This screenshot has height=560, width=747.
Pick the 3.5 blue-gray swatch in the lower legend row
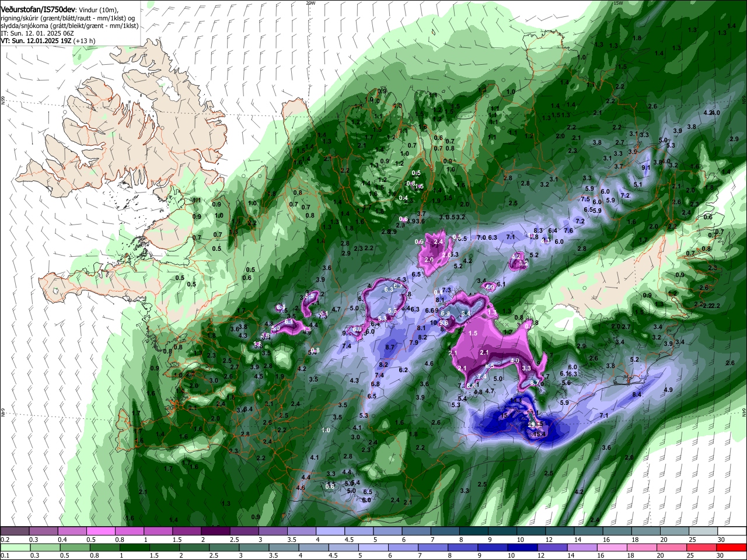284,547
